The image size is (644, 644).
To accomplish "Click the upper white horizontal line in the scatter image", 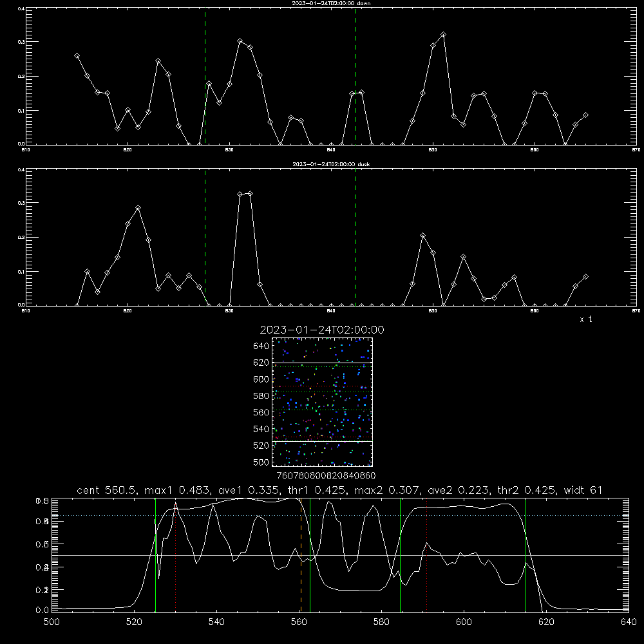I will pos(323,363).
